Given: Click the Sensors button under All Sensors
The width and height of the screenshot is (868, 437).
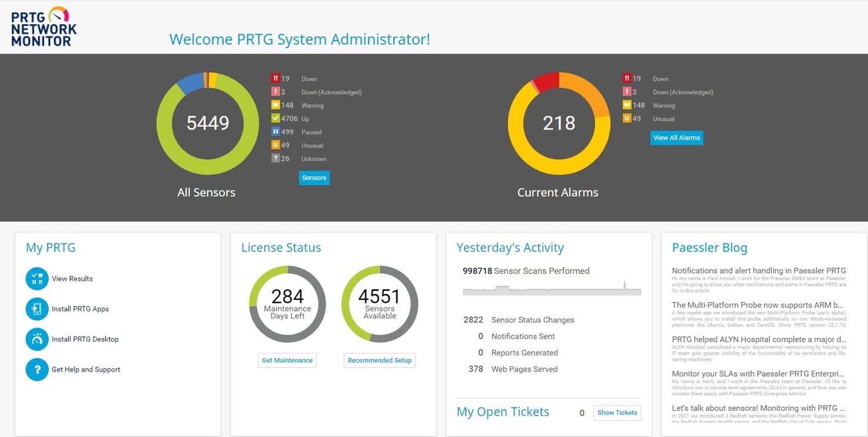Looking at the screenshot, I should tap(314, 177).
